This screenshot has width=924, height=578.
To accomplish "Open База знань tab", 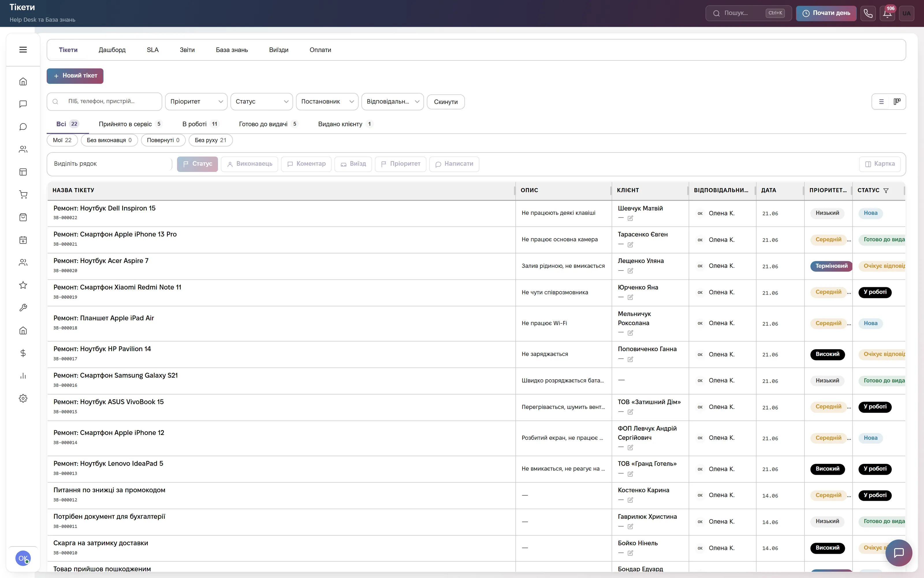I will point(232,50).
